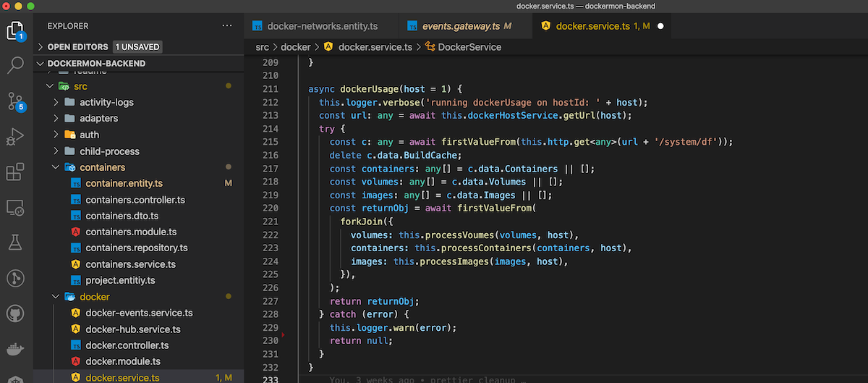
Task: Click the icon of docker.module.ts
Action: coord(76,361)
